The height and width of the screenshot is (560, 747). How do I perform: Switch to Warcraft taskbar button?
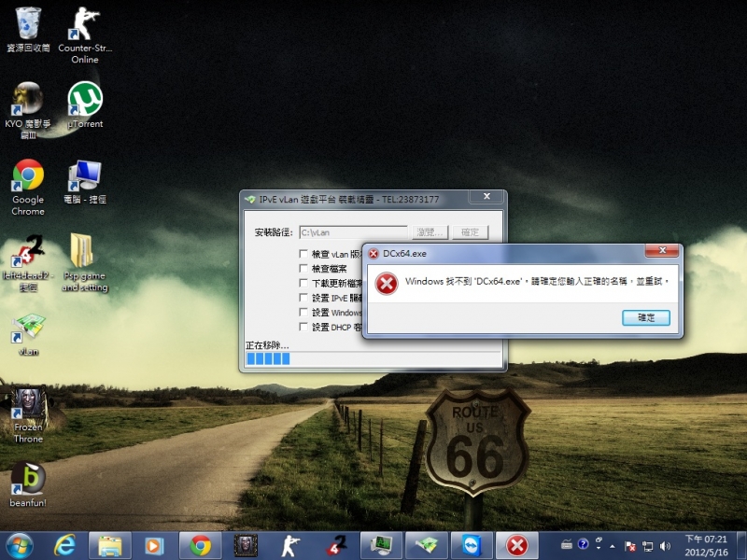coord(246,545)
